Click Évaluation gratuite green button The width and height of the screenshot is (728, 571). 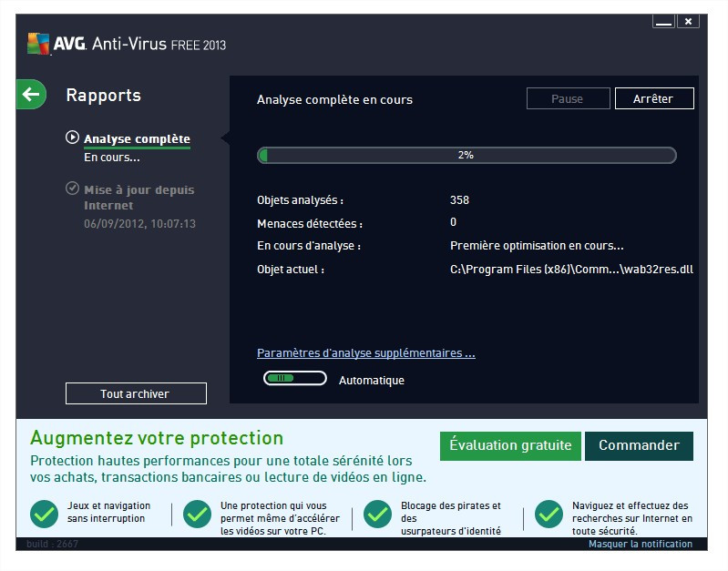[510, 445]
